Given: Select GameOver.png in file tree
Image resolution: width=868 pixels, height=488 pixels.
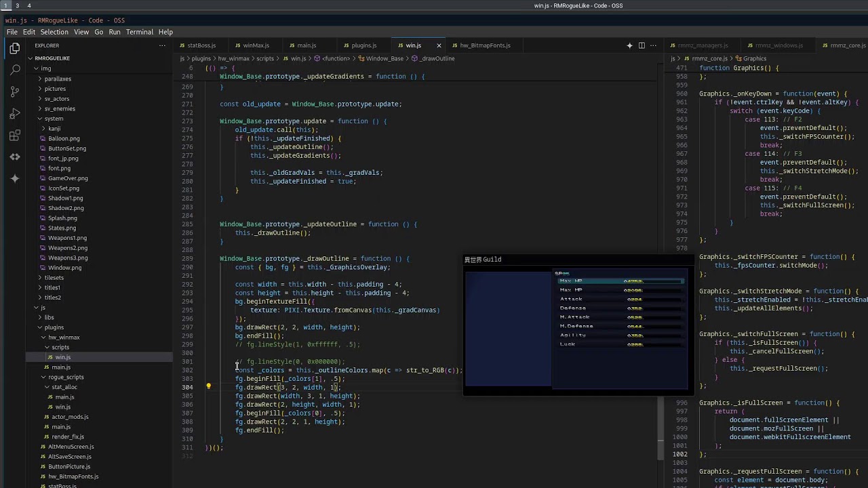Looking at the screenshot, I should [68, 178].
